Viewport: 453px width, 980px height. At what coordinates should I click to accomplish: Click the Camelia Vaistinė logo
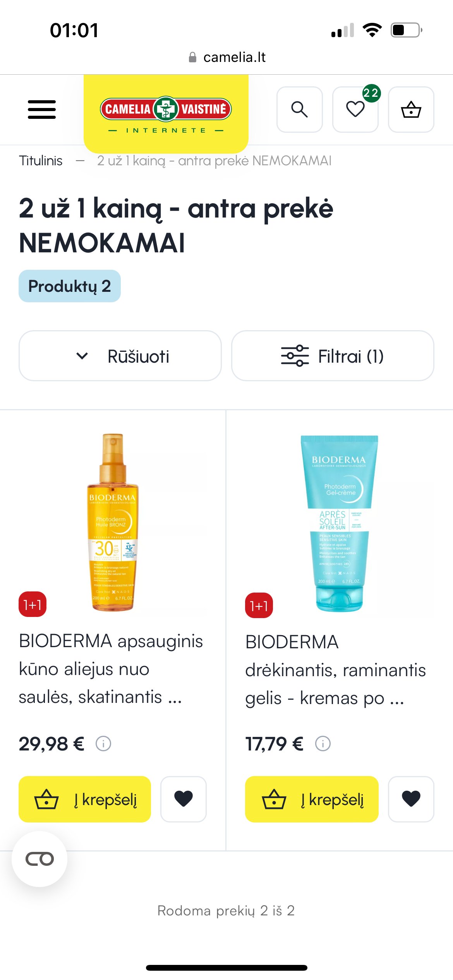166,112
